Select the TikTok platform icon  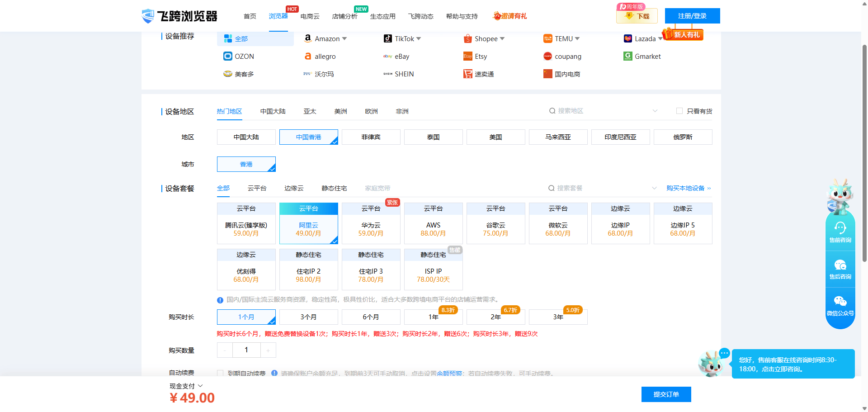pyautogui.click(x=387, y=38)
